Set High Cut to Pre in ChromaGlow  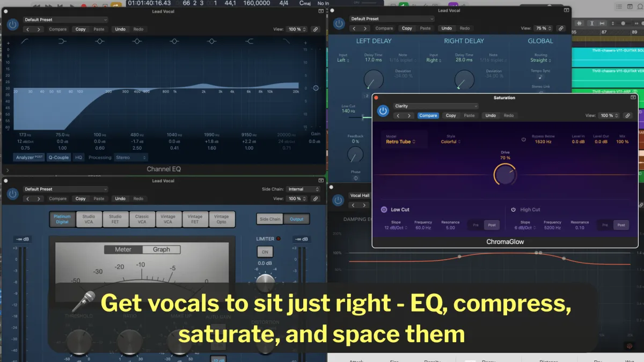(x=605, y=225)
